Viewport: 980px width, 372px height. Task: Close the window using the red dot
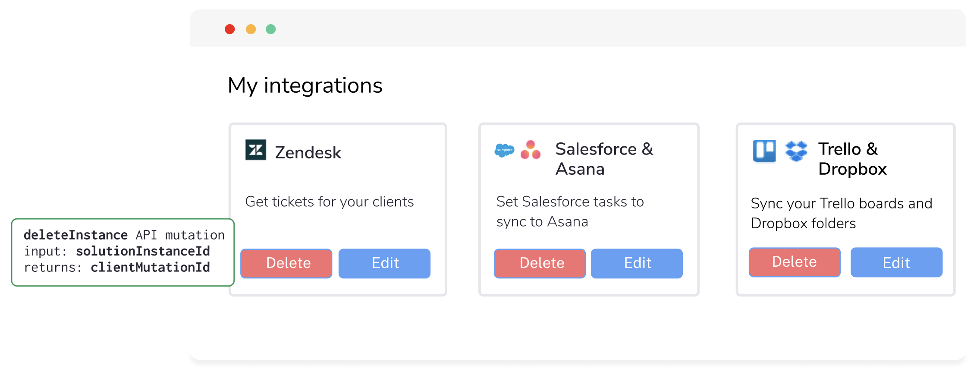(230, 29)
